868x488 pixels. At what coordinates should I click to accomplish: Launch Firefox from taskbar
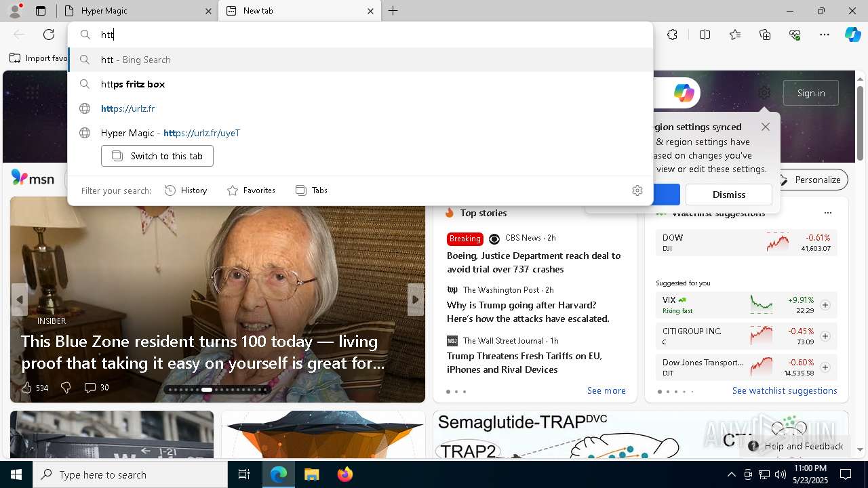pyautogui.click(x=344, y=474)
